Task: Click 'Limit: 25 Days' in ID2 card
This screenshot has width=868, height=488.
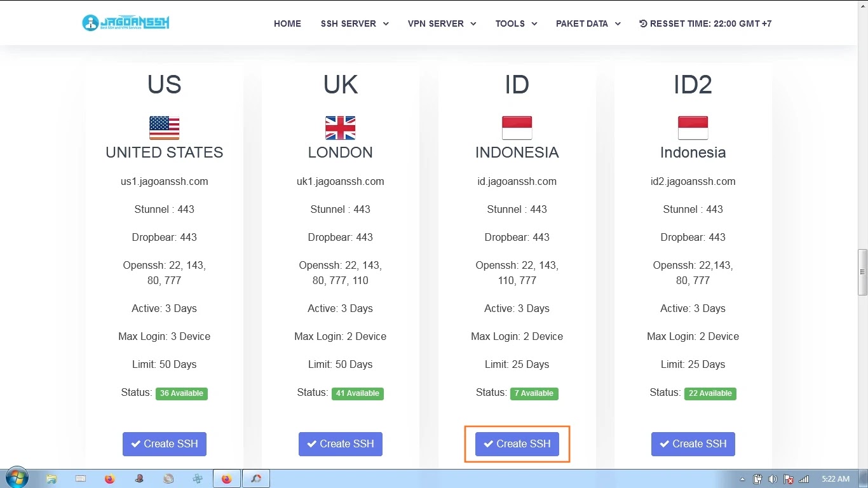Action: 693,364
